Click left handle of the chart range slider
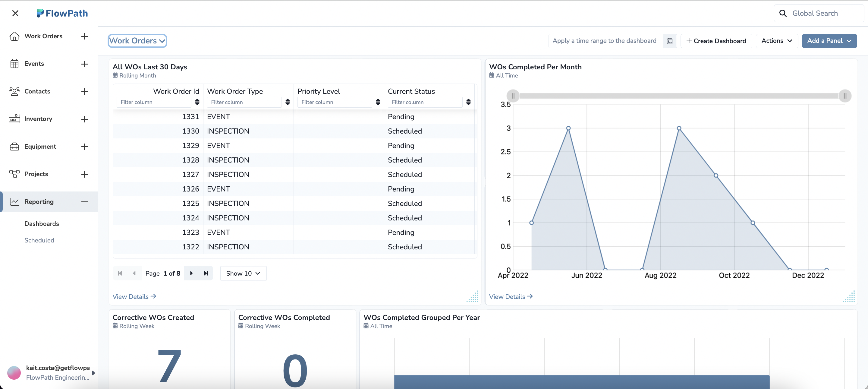This screenshot has width=868, height=389. click(x=513, y=96)
